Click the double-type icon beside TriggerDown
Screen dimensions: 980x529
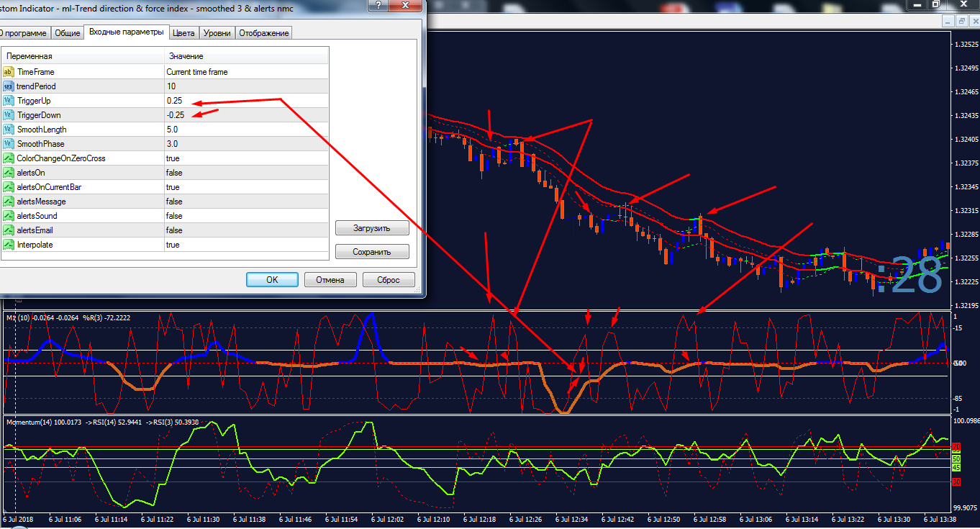(x=9, y=115)
